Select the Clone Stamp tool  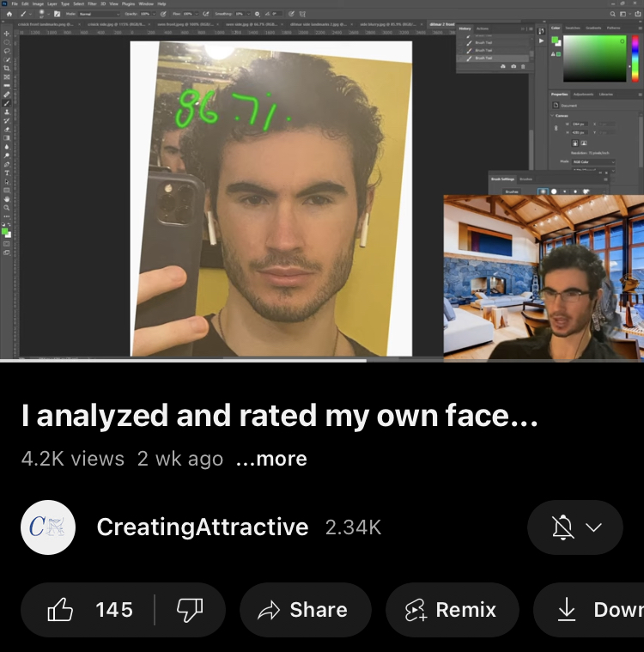tap(7, 112)
